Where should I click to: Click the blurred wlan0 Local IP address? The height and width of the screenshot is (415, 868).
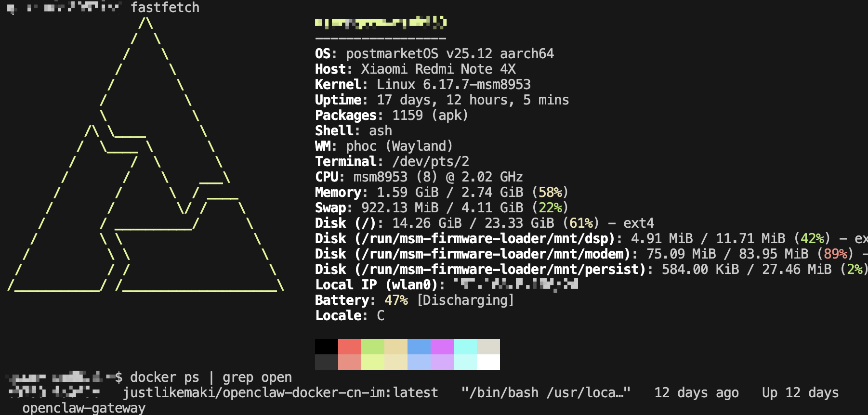point(515,285)
